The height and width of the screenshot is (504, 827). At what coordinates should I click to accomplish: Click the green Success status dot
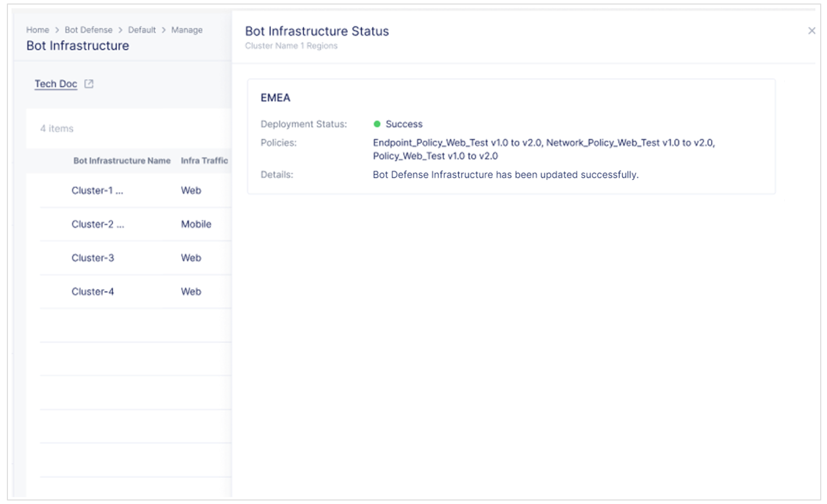[x=377, y=124]
